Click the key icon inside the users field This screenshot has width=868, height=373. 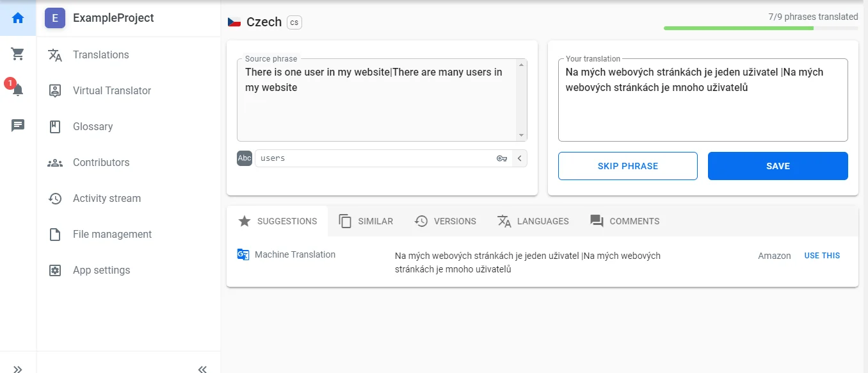[502, 158]
